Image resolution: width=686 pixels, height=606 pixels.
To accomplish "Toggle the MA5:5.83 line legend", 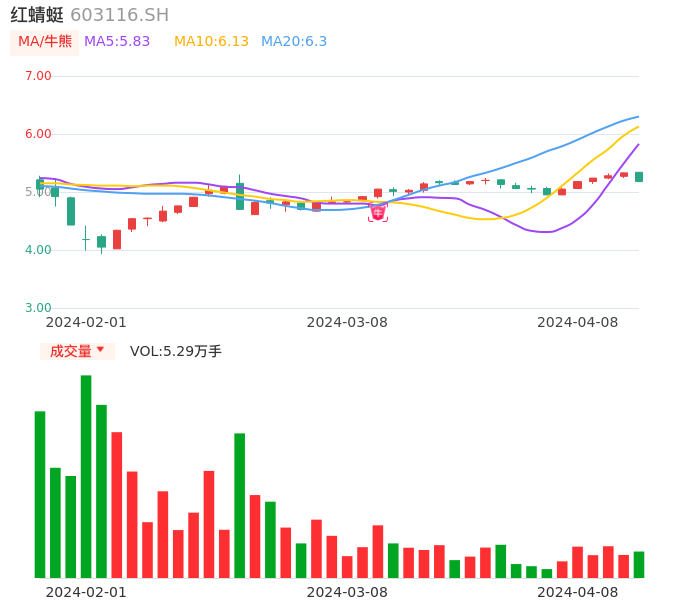I will pyautogui.click(x=117, y=42).
